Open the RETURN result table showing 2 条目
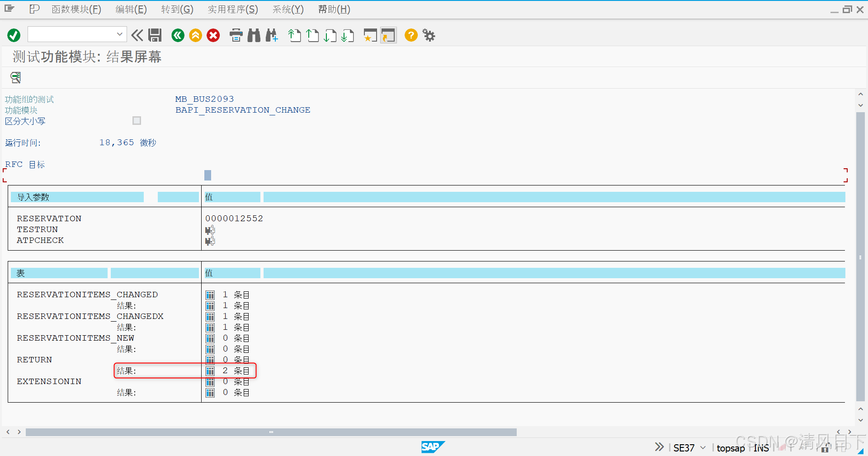Image resolution: width=868 pixels, height=456 pixels. (210, 370)
